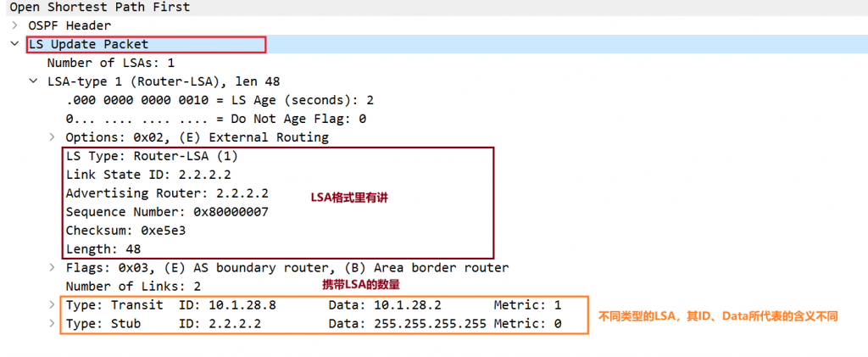
Task: Click the orange annotation about ID and Data meaning
Action: (x=717, y=316)
